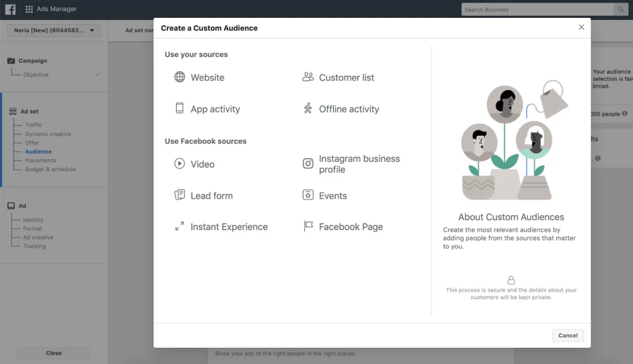Open the Ads Manager apps grid icon
Screen dimensions: 633x364
tap(29, 9)
